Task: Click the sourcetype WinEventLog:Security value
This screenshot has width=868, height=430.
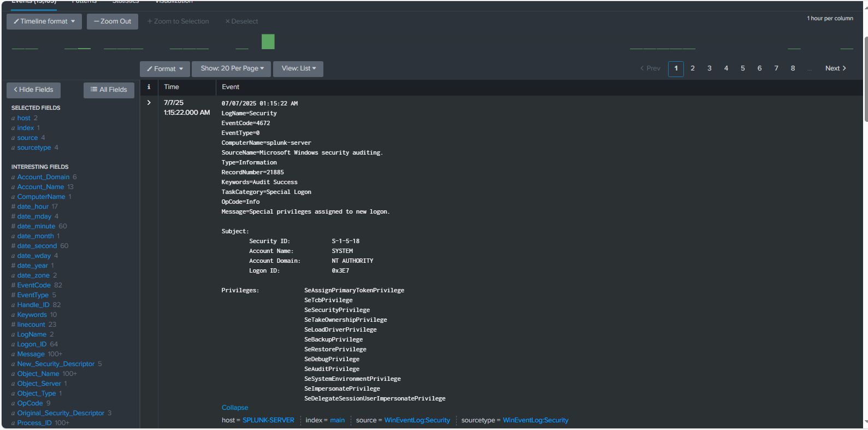Action: (535, 420)
